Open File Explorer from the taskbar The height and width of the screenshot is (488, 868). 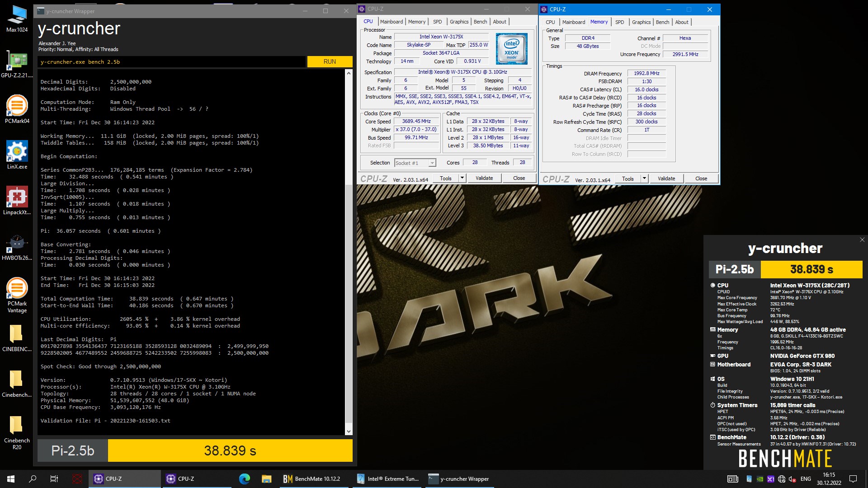pos(266,479)
